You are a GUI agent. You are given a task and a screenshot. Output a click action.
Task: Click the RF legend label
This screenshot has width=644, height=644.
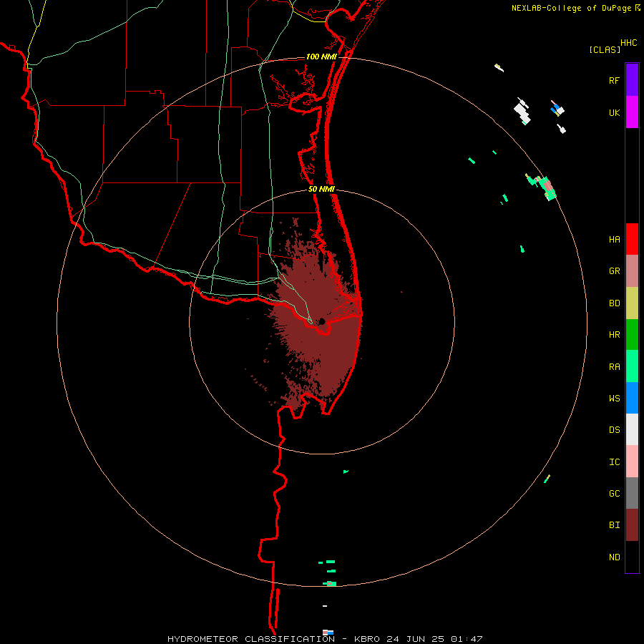[614, 80]
